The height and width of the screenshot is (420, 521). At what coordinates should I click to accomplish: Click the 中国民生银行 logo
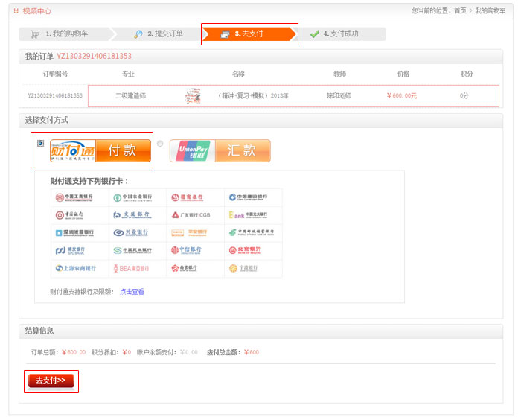point(132,251)
